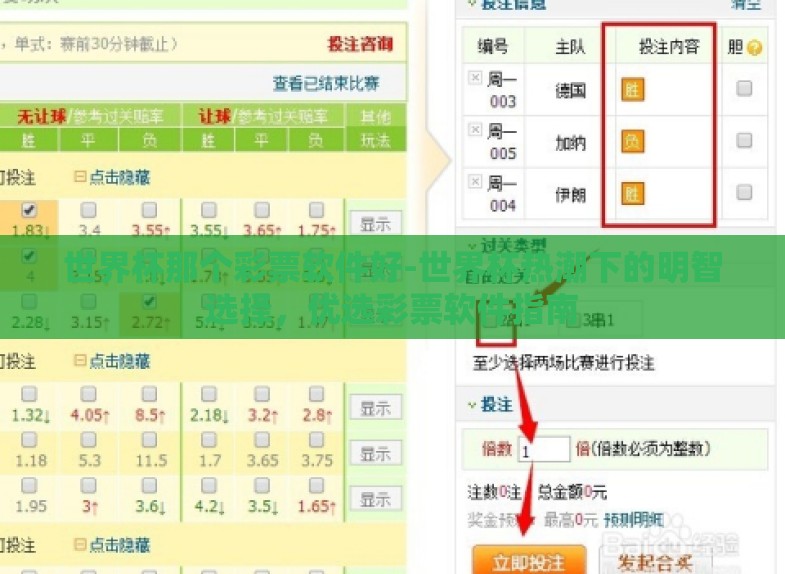Tick the checkbox above odds 1.18
Screen dimensions: 785x574
[29, 439]
